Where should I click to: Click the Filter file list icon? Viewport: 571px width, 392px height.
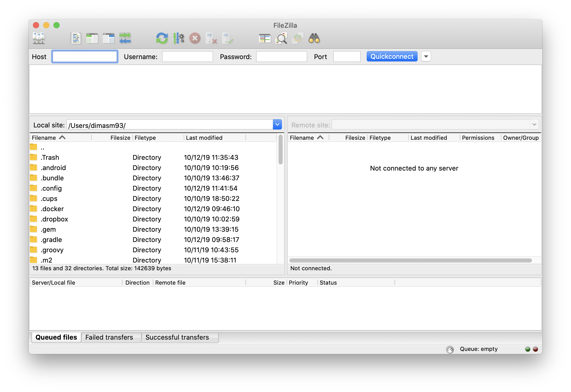282,39
